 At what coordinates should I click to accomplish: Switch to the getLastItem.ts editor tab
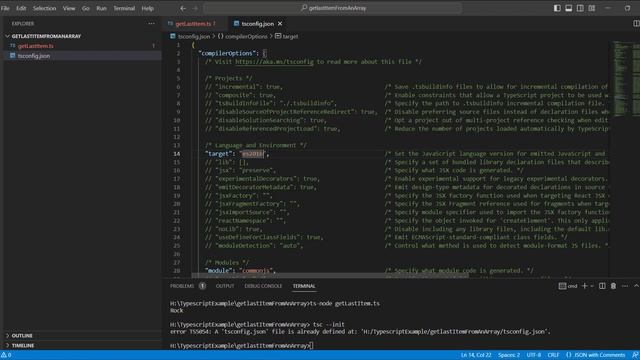pos(193,24)
